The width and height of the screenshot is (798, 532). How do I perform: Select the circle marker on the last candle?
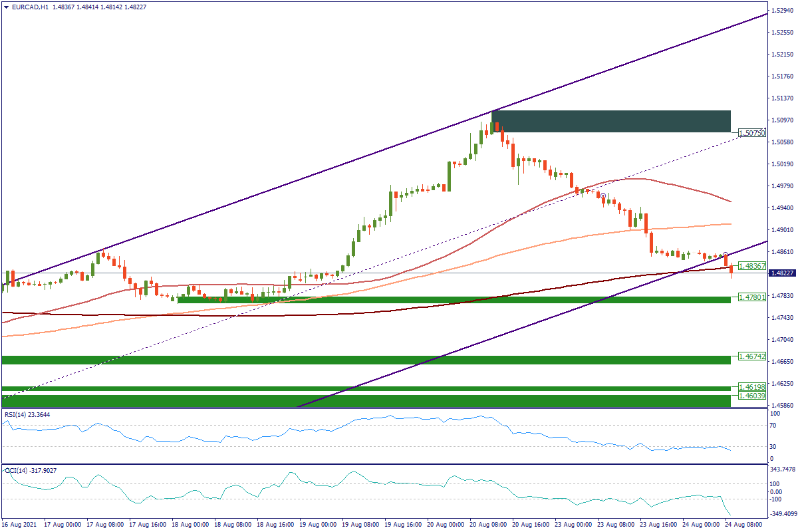(726, 255)
